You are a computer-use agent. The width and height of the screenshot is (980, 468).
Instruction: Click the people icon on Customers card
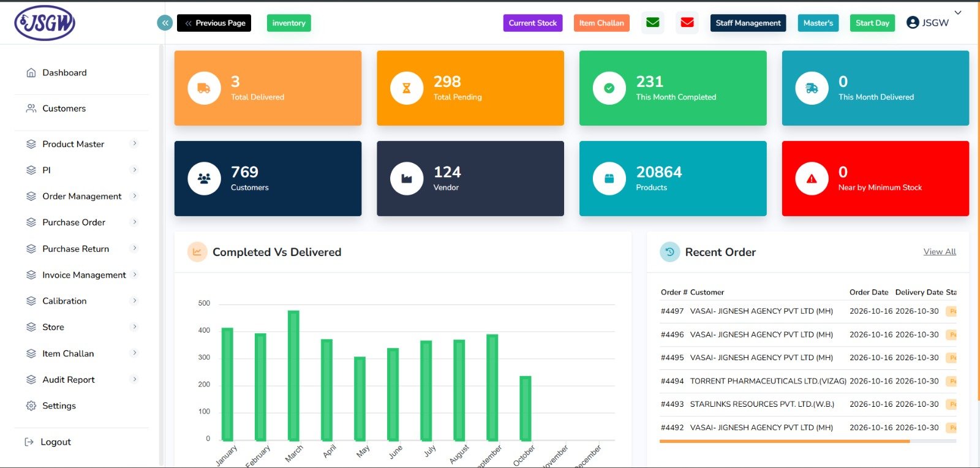[x=204, y=178]
